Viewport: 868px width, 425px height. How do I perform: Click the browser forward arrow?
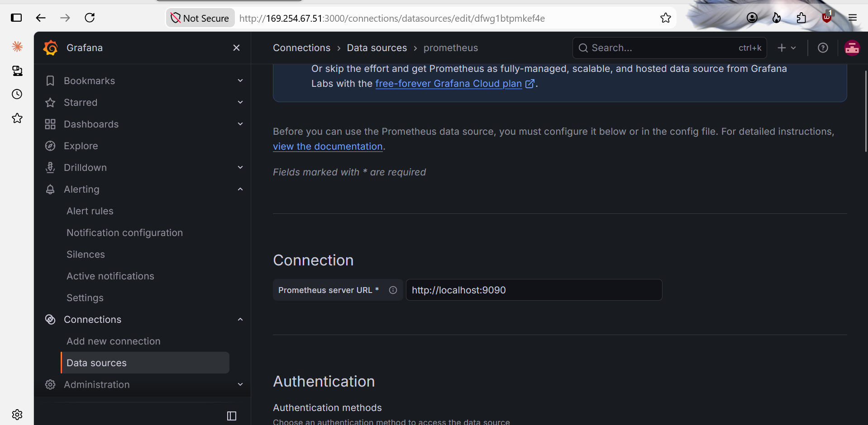[65, 18]
